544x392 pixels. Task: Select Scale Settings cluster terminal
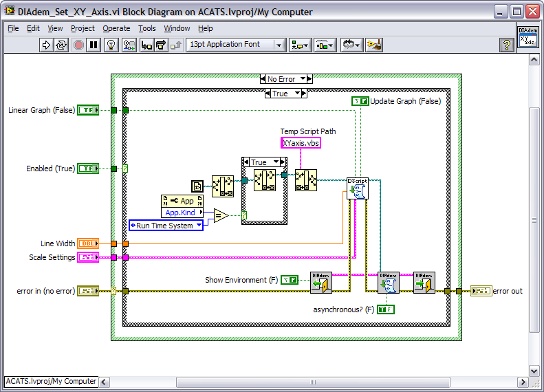[x=88, y=257]
